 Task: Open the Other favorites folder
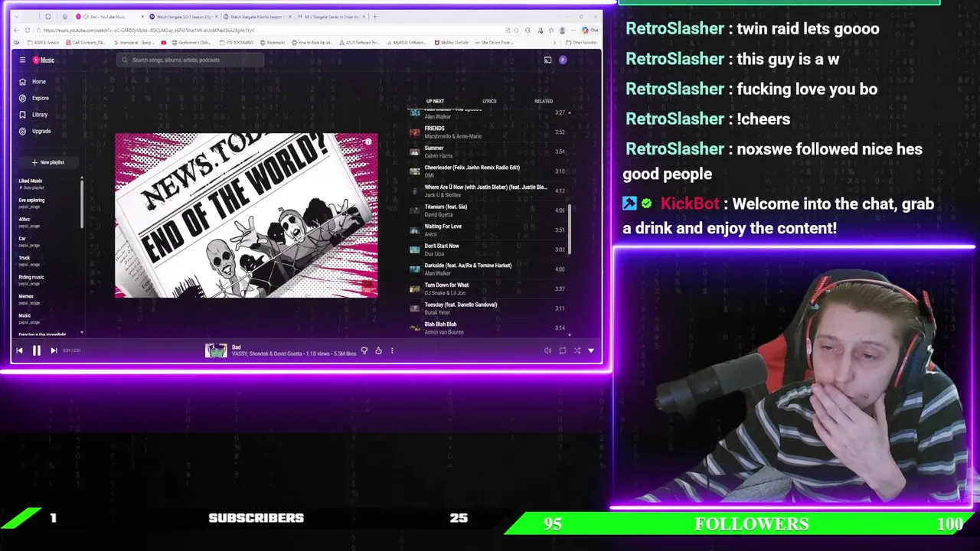(582, 43)
